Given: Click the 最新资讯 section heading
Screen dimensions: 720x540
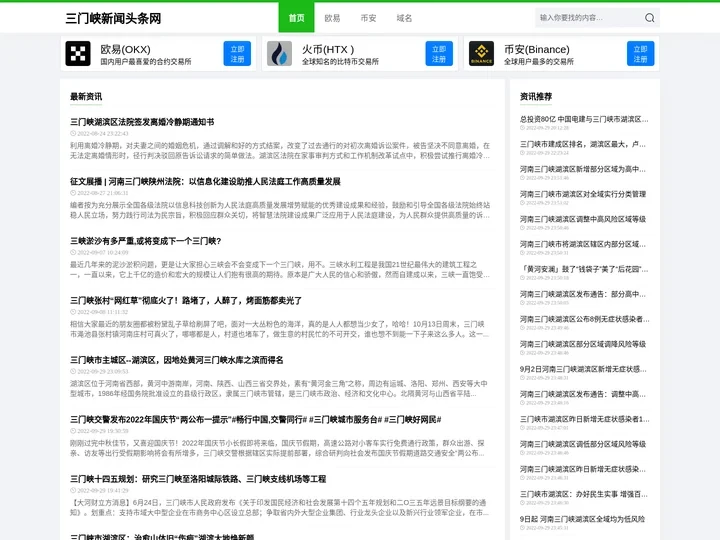Looking at the screenshot, I should 86,96.
